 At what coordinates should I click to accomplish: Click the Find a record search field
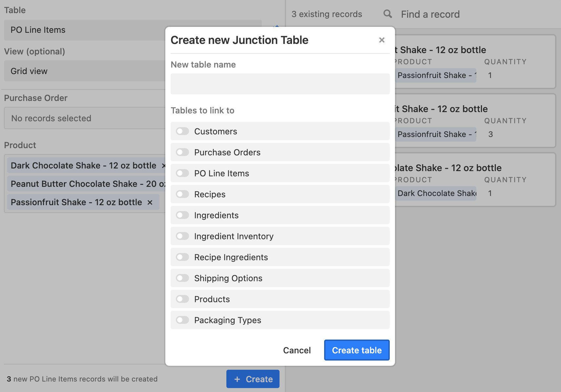tap(459, 14)
